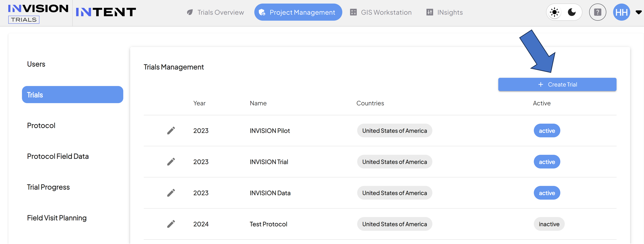This screenshot has height=244, width=644.
Task: Open the Trials Overview tab
Action: [215, 12]
